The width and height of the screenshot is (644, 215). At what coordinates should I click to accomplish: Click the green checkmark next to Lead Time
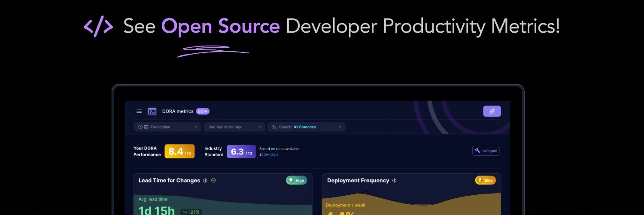[x=213, y=181]
